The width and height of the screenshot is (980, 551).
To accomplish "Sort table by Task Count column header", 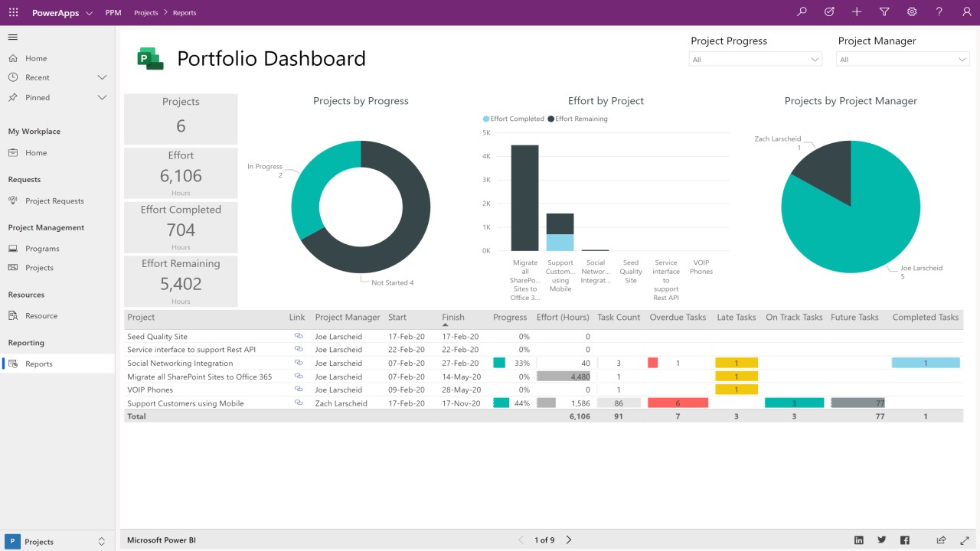I will click(619, 317).
